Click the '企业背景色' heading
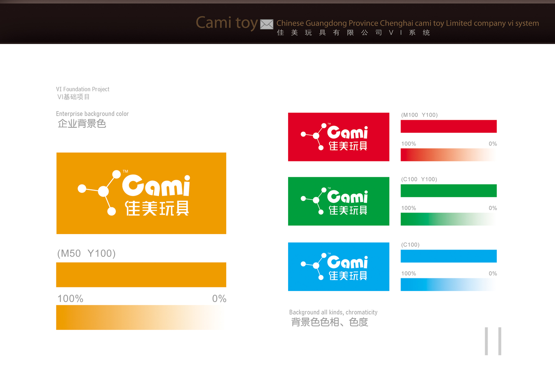The width and height of the screenshot is (555, 392). [82, 124]
